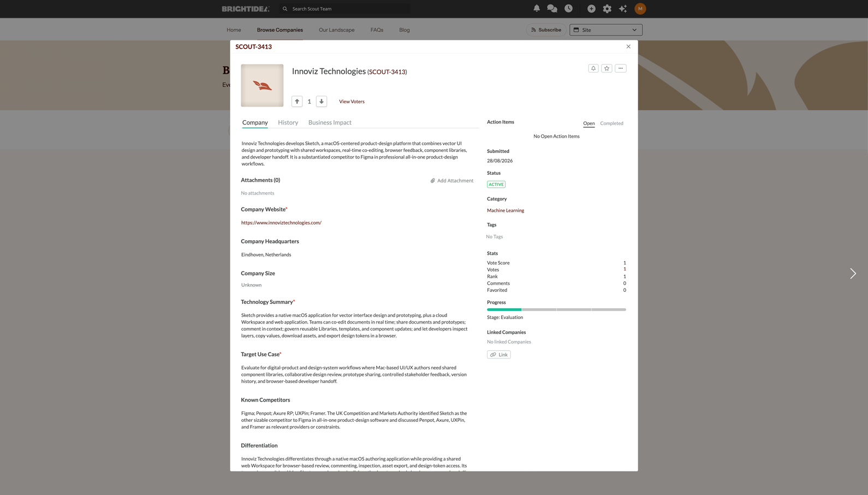Click the Company Size value Unknown
Viewport: 868px width, 495px height.
(x=251, y=285)
